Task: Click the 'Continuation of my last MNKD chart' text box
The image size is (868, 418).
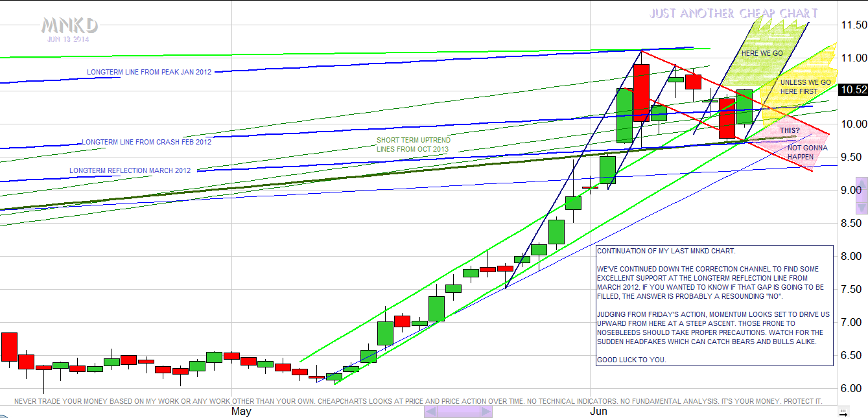Action: point(714,305)
